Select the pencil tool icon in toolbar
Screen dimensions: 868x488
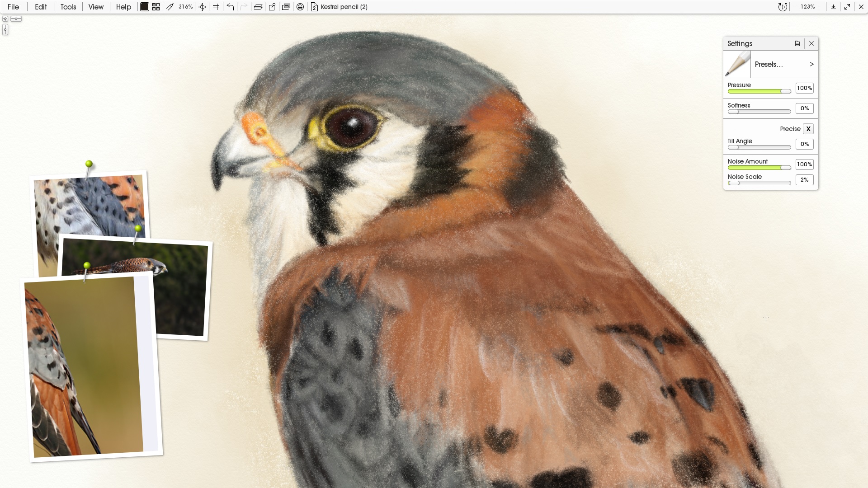[170, 7]
